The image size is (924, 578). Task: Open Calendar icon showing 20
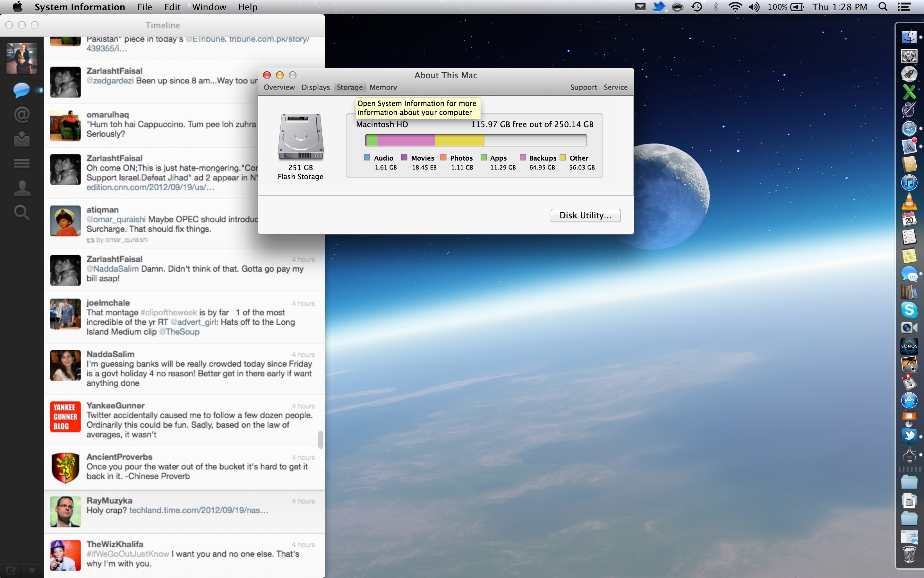coord(909,219)
